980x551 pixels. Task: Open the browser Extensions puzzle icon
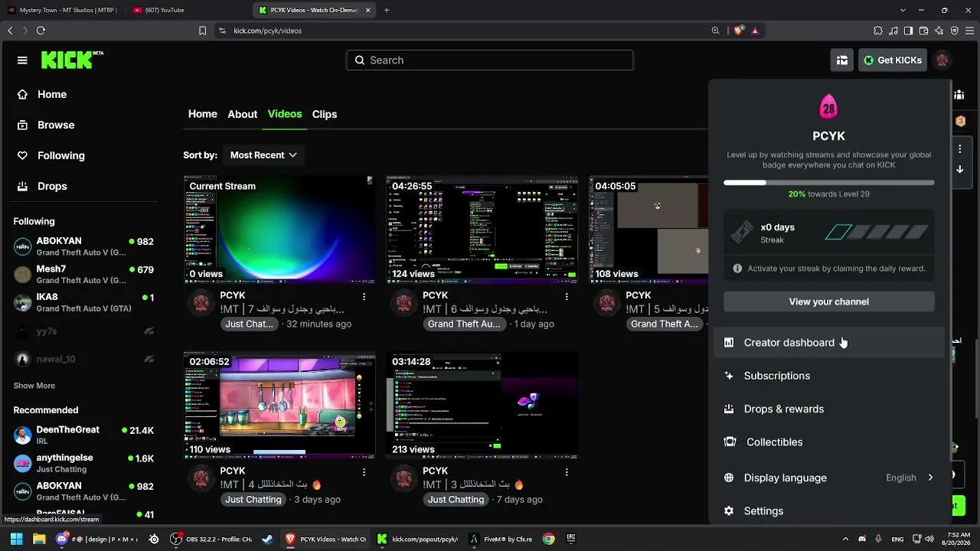[x=878, y=31]
